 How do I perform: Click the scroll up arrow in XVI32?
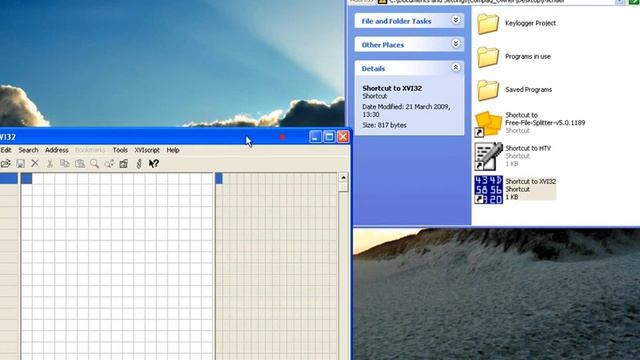click(343, 178)
